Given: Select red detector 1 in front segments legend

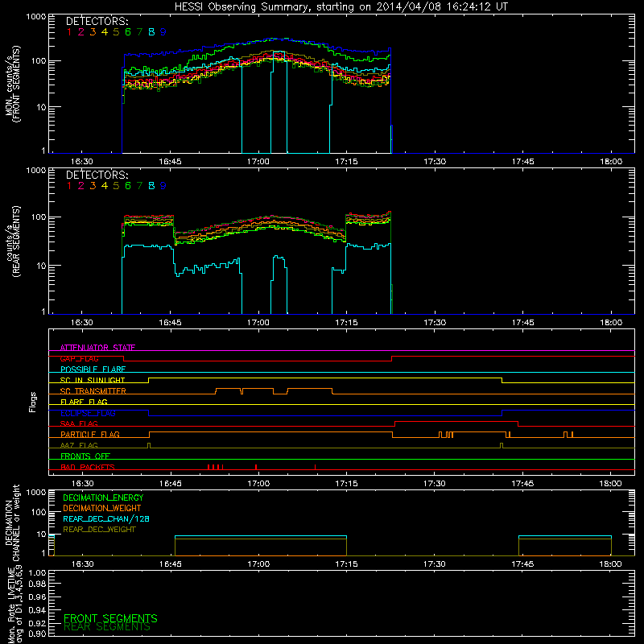Looking at the screenshot, I should (x=69, y=32).
